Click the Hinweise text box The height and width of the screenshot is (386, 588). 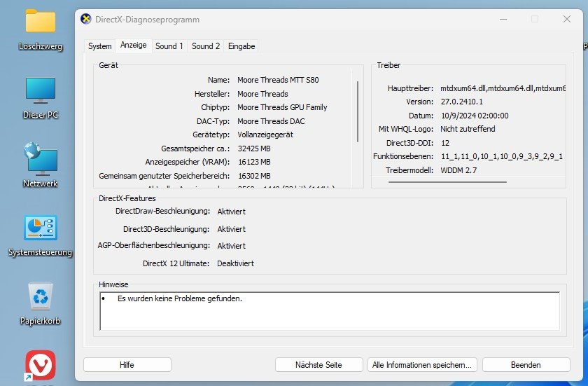330,311
